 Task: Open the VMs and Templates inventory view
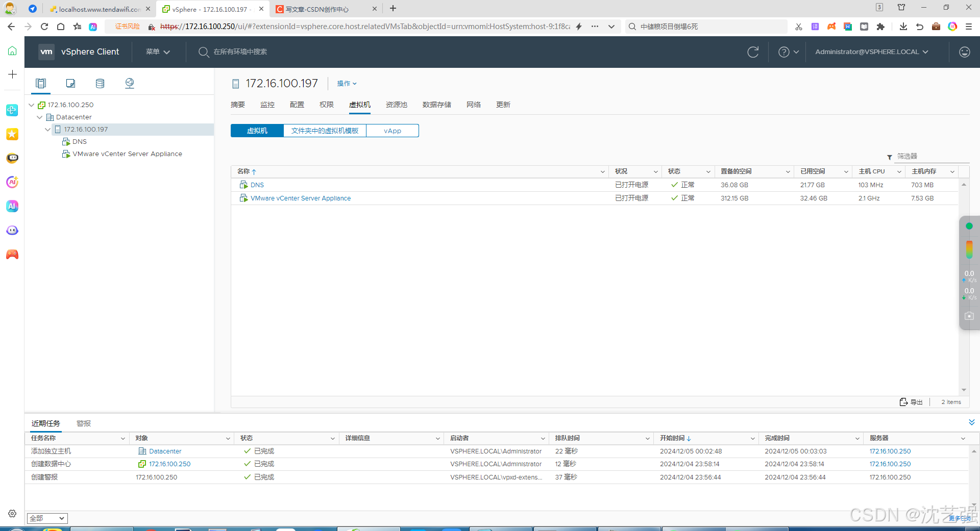[x=70, y=83]
